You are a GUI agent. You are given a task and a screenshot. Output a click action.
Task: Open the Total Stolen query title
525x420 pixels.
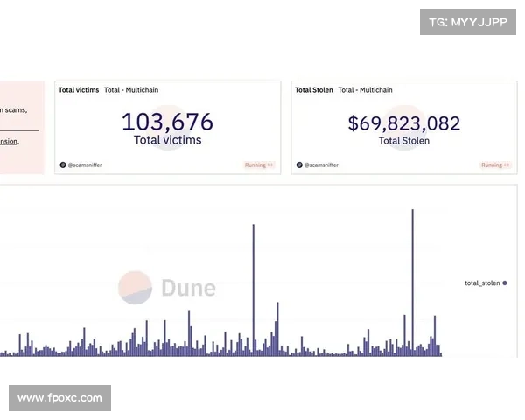314,90
